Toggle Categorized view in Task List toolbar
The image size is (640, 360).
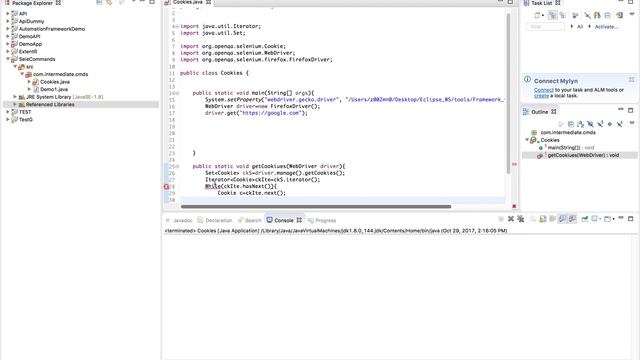pyautogui.click(x=552, y=16)
